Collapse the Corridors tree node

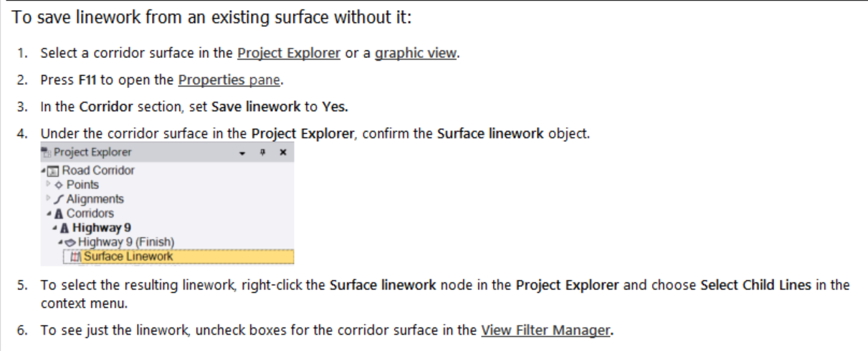tap(49, 213)
